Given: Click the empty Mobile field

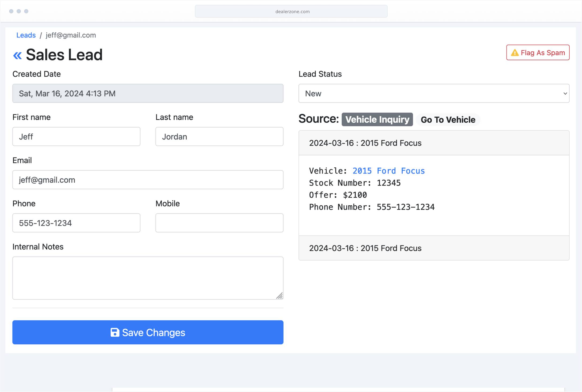Looking at the screenshot, I should [x=219, y=223].
